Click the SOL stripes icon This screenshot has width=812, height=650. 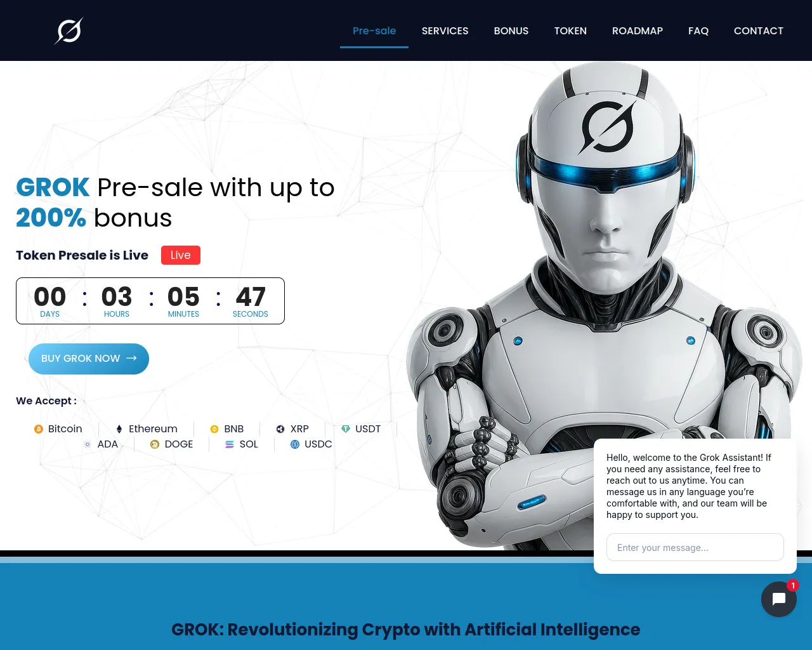click(230, 444)
